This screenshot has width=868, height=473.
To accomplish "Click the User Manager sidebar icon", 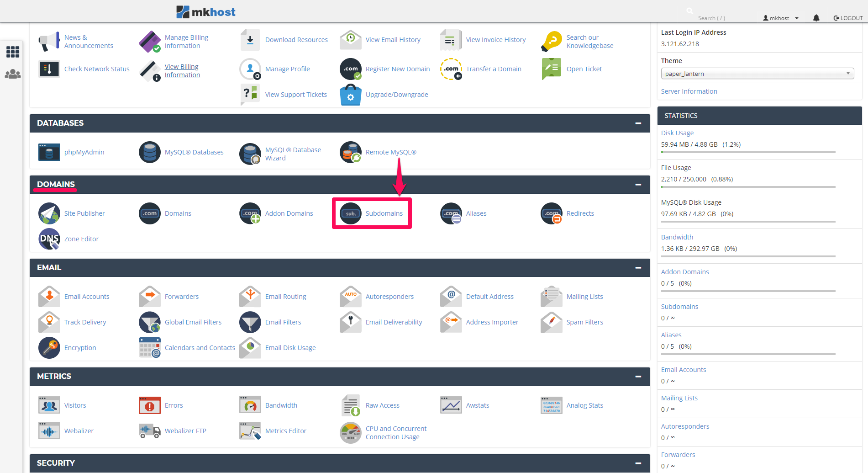I will 12,74.
